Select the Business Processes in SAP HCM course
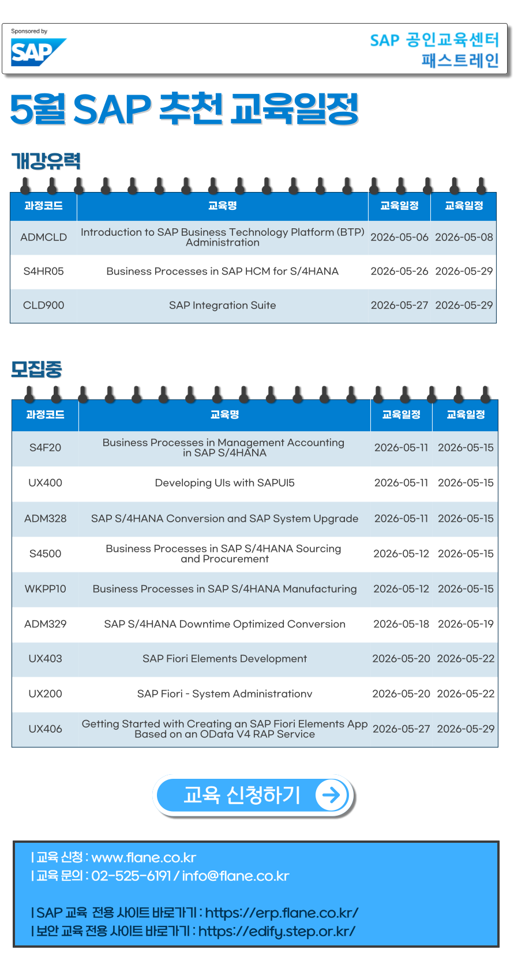This screenshot has width=514, height=980. click(222, 272)
